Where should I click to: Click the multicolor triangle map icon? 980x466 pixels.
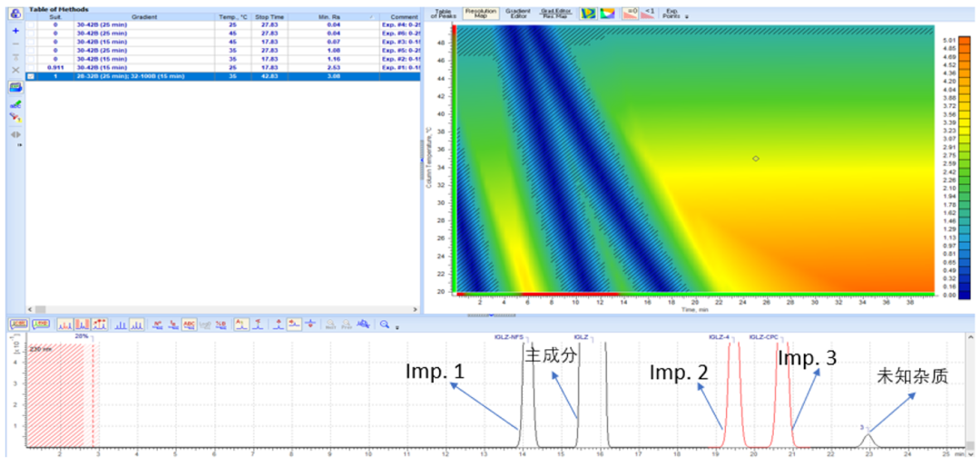[x=607, y=13]
